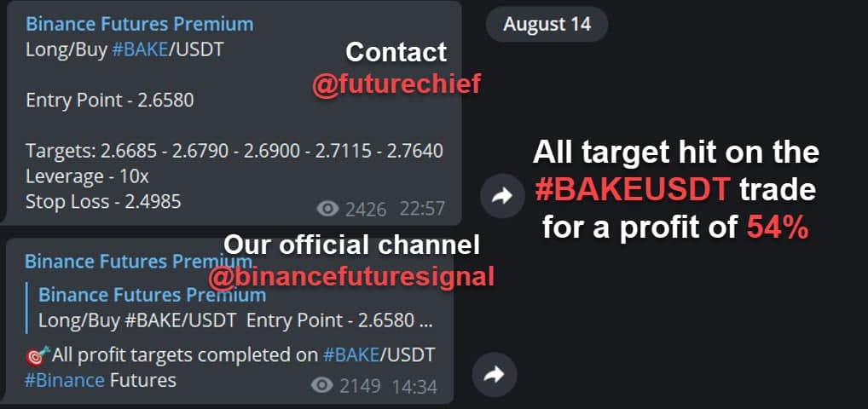The image size is (868, 409).
Task: Click forward arrow beside first BAKE signal message
Action: coord(502,195)
